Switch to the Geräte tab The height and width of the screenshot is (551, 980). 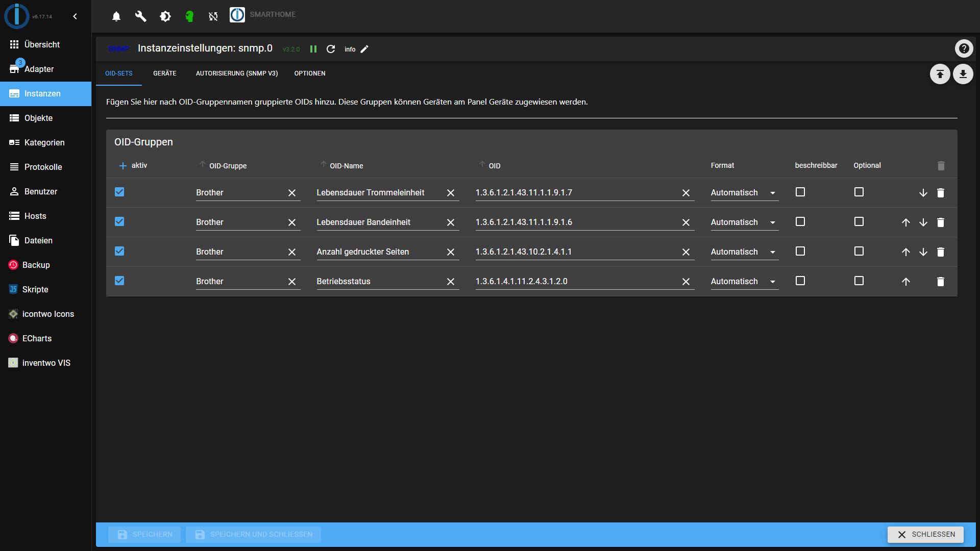[x=164, y=73]
